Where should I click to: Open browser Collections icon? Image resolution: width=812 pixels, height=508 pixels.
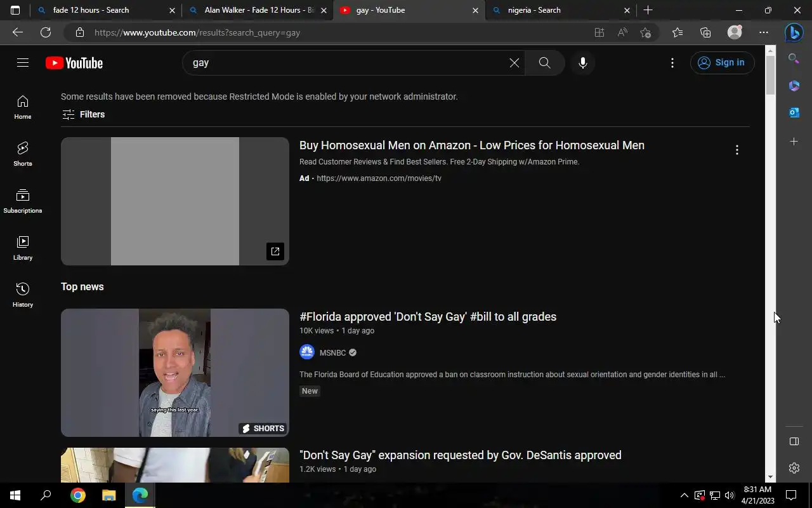[x=705, y=32]
